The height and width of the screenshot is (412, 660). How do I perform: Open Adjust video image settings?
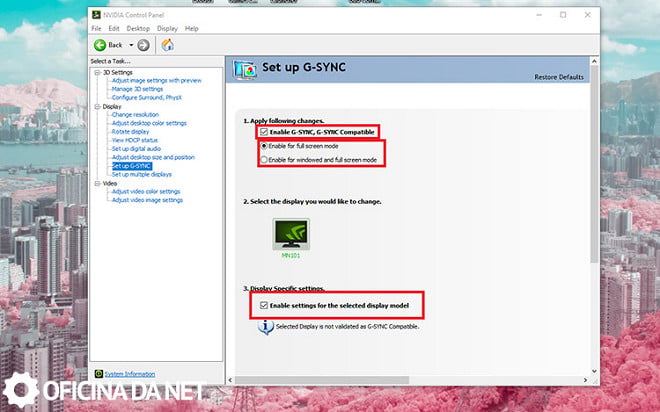pyautogui.click(x=147, y=200)
